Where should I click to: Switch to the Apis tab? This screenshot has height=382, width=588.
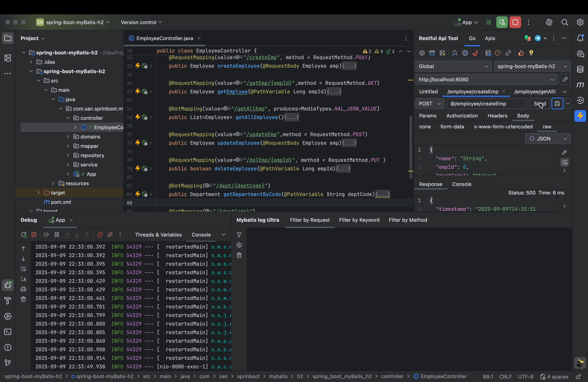pos(490,39)
